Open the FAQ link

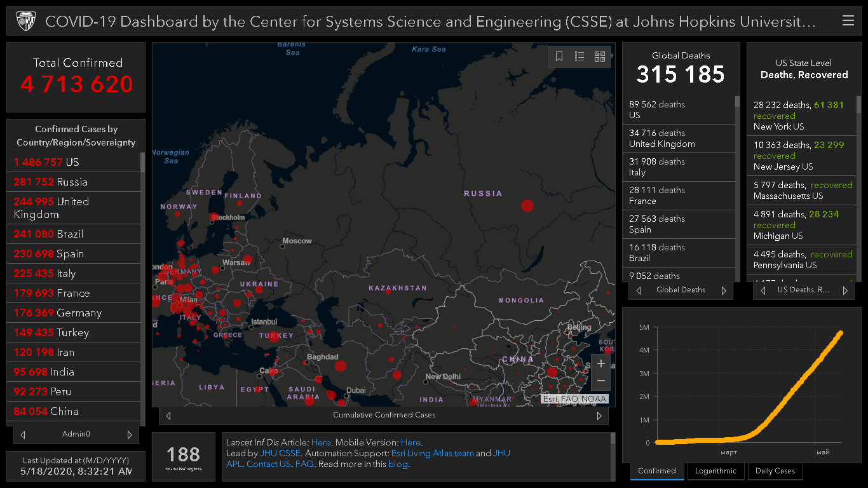pyautogui.click(x=304, y=464)
